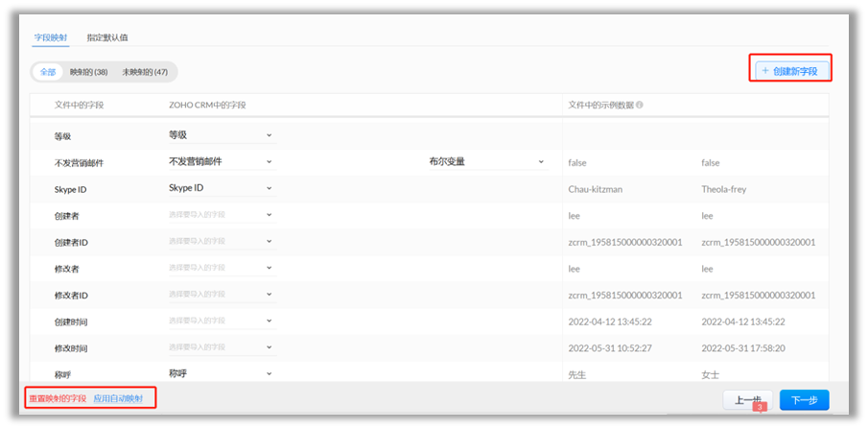The height and width of the screenshot is (429, 868).
Task: Pick a field for 创建时间 row
Action: coord(221,321)
